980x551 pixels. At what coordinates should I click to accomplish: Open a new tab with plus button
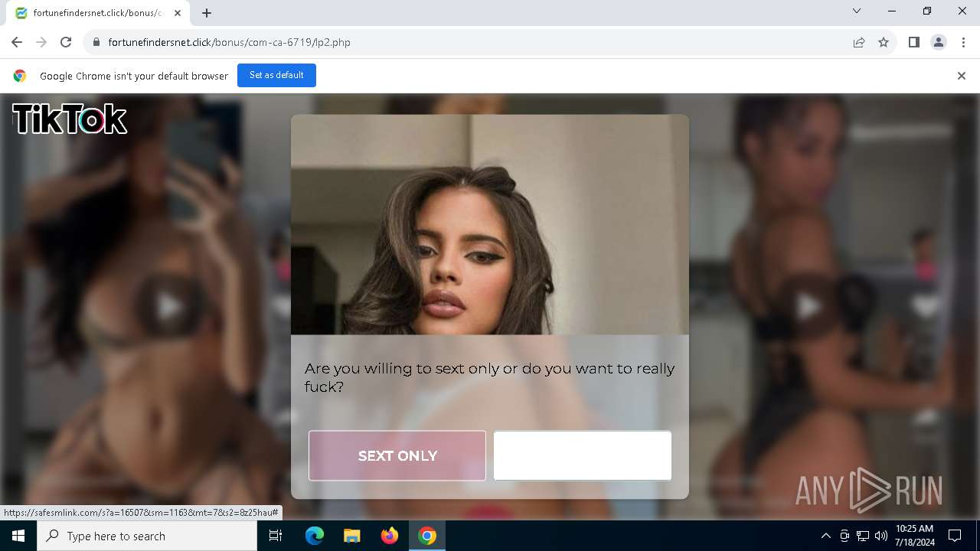point(207,13)
